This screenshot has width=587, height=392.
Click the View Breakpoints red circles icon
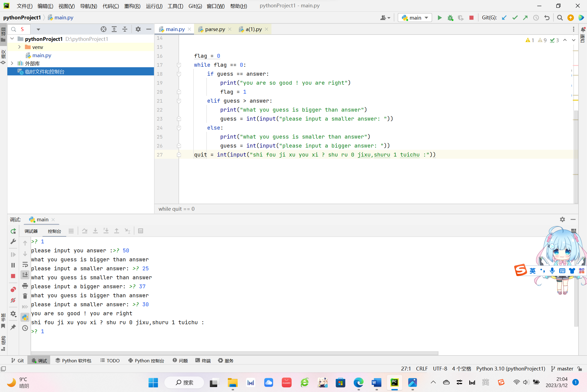coord(13,289)
